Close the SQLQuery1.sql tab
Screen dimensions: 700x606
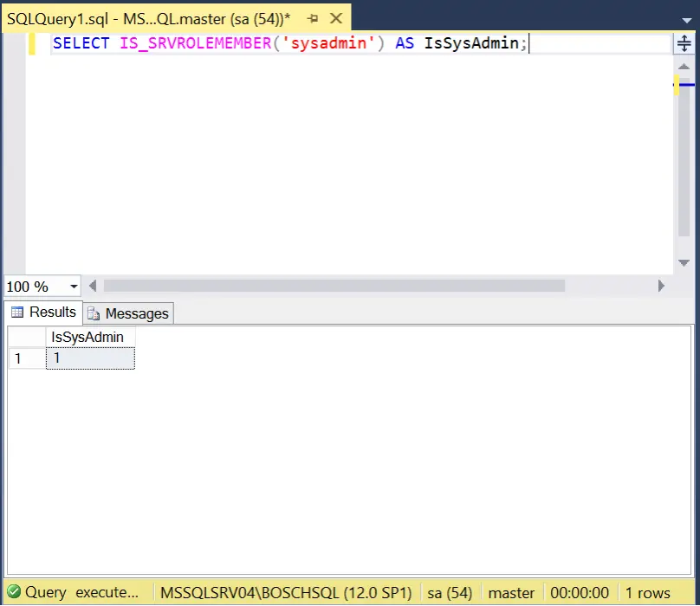point(336,18)
